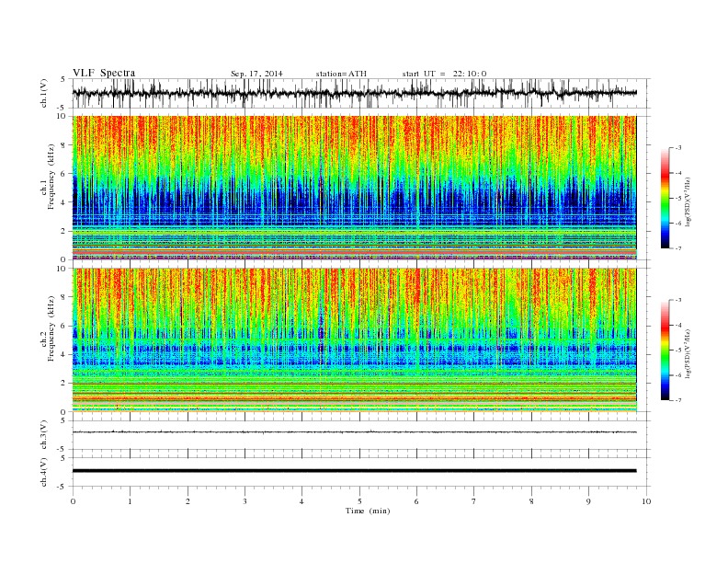Click the ch.1 spectrogram panel
This screenshot has width=728, height=563.
coord(355,188)
